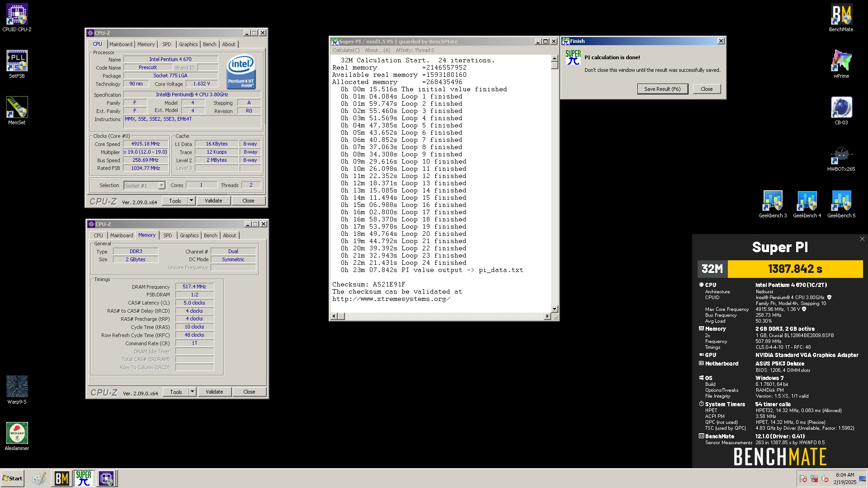
Task: Click Super PI horizontal scrollbar right arrow
Action: point(547,316)
